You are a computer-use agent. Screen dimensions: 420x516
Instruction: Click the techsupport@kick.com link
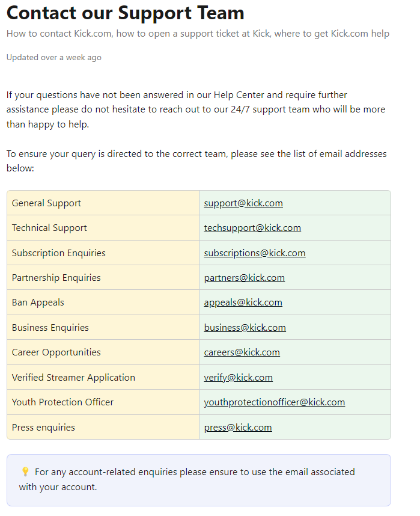pyautogui.click(x=252, y=228)
